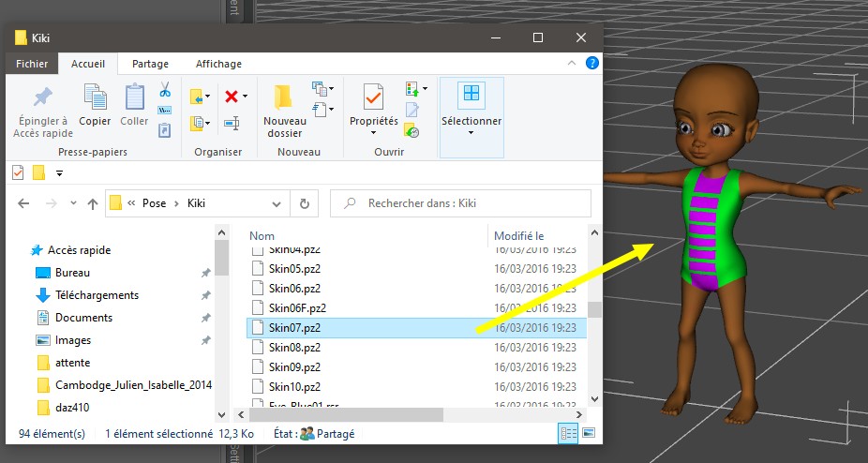
Task: Expand Sélectionner dropdown arrow
Action: [471, 133]
